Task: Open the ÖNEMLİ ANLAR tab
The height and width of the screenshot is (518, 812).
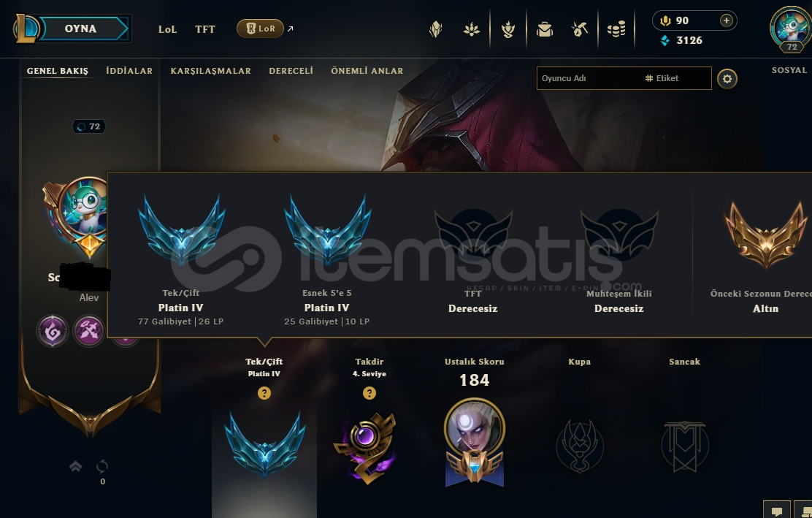Action: point(367,71)
